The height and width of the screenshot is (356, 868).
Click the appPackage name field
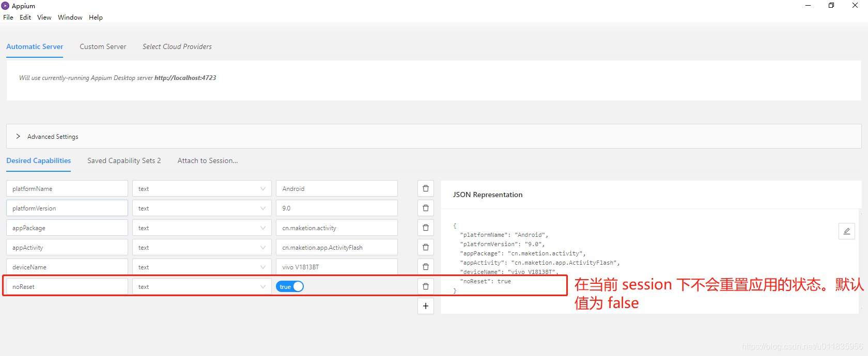coord(67,228)
